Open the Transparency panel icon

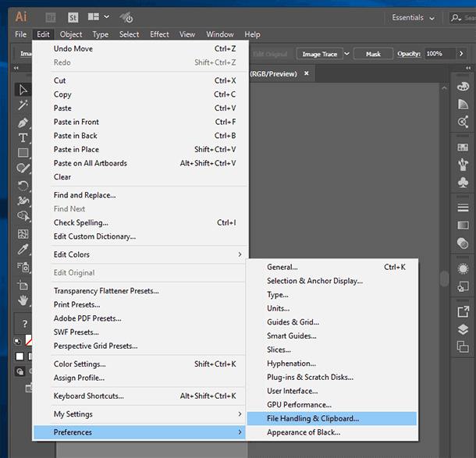(x=463, y=243)
